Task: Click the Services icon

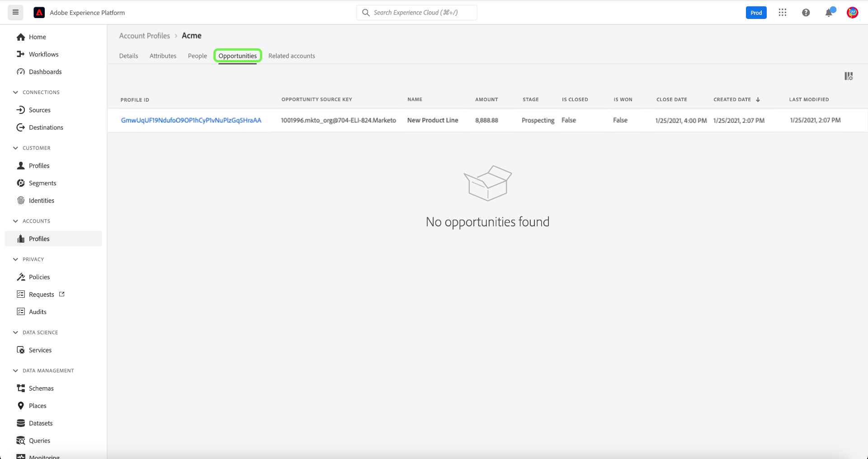Action: pyautogui.click(x=21, y=350)
